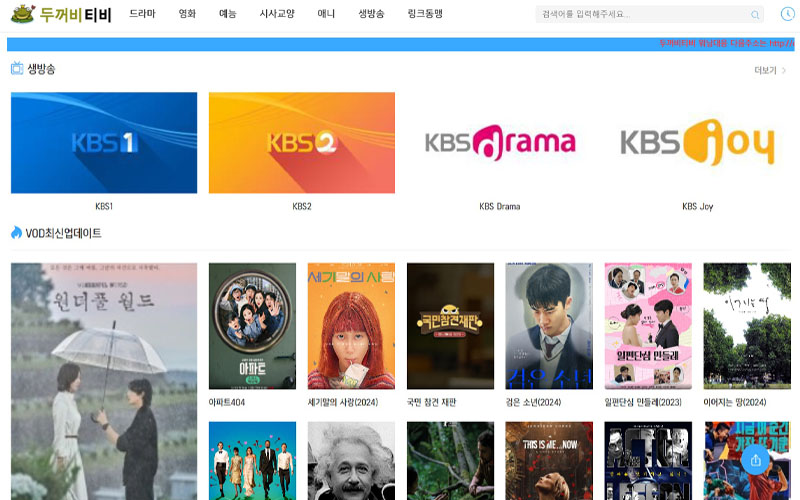Click the scrolling red notice text
The width and height of the screenshot is (800, 500).
point(727,43)
